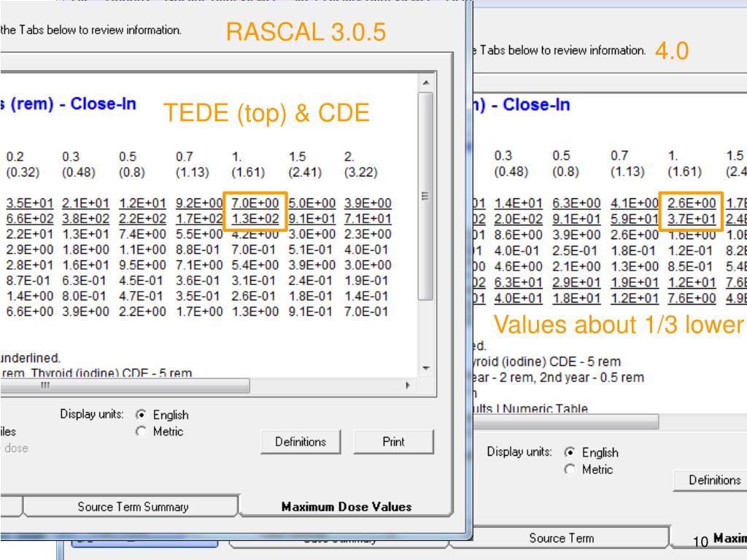Image resolution: width=747 pixels, height=560 pixels.
Task: Click the vertical scrollbar down arrow
Action: (426, 368)
